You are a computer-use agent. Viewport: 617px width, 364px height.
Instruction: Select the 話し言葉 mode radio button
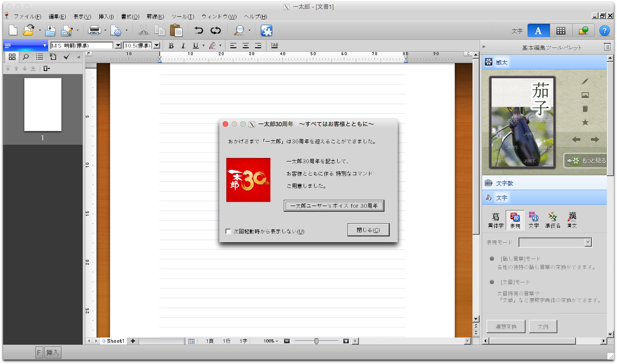(x=492, y=259)
